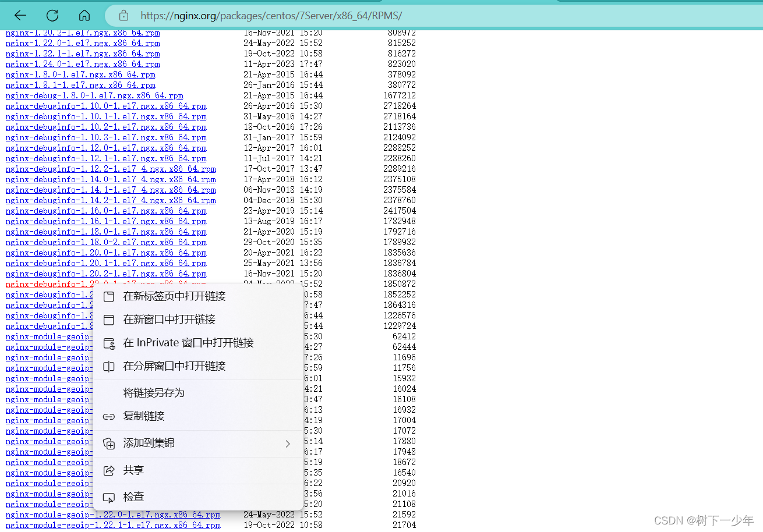Open nginx-debuginfo-1.16.1-1.el7.ngx.x86_64.rpm link
Image resolution: width=763 pixels, height=532 pixels.
(106, 221)
